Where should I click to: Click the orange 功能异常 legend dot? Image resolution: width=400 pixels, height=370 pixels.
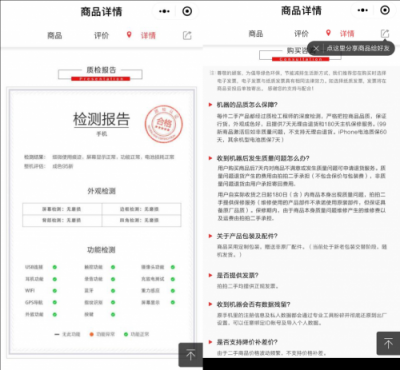pos(92,334)
